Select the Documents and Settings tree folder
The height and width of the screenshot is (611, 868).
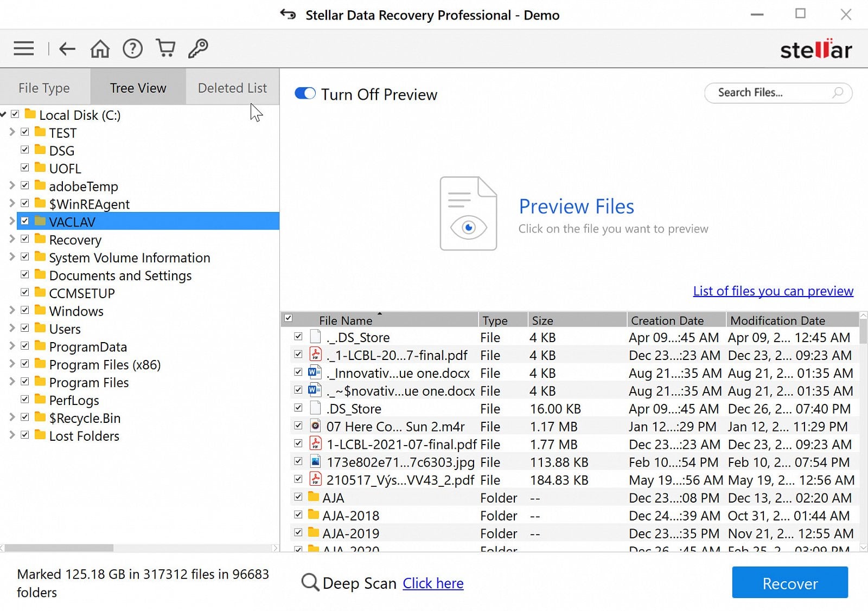coord(120,275)
